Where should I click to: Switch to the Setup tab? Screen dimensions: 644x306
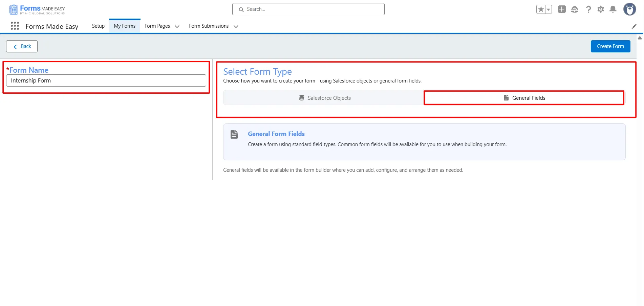pyautogui.click(x=98, y=26)
